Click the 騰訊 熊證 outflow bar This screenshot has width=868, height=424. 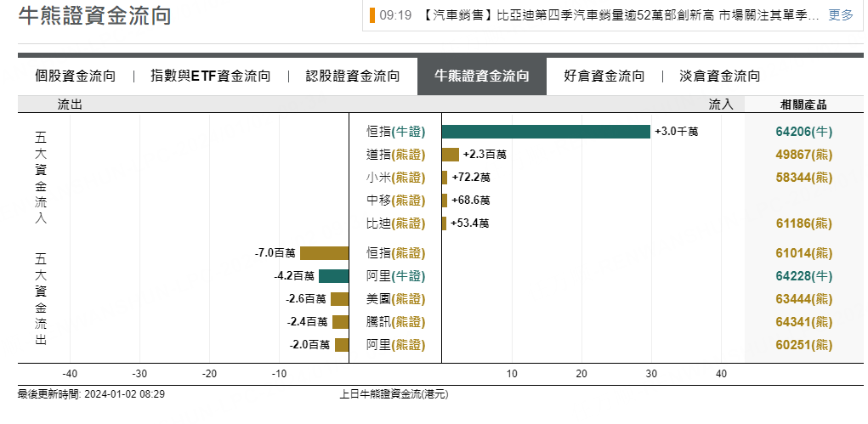pos(340,322)
